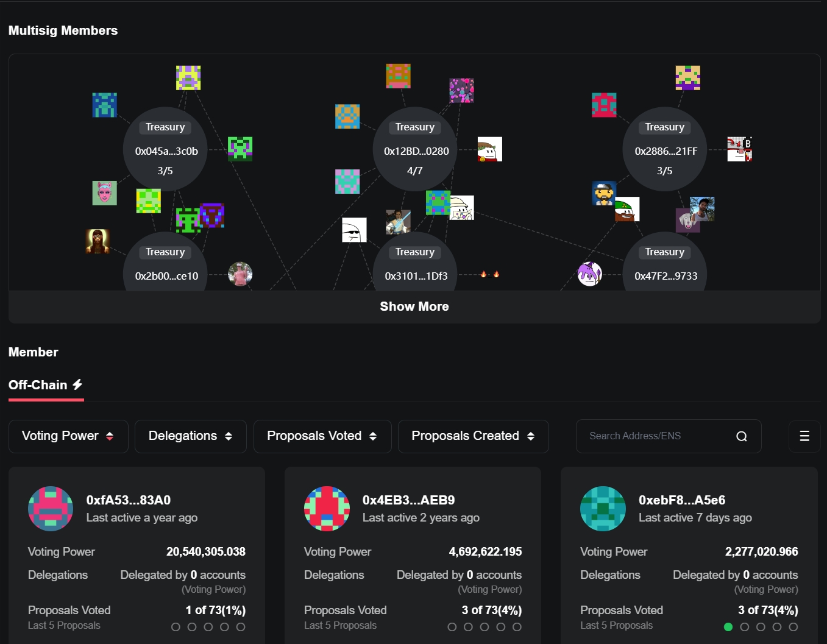Click the sunglasses meme avatar near 0x3101...1Df3
Screen dimensions: 827x644
354,230
